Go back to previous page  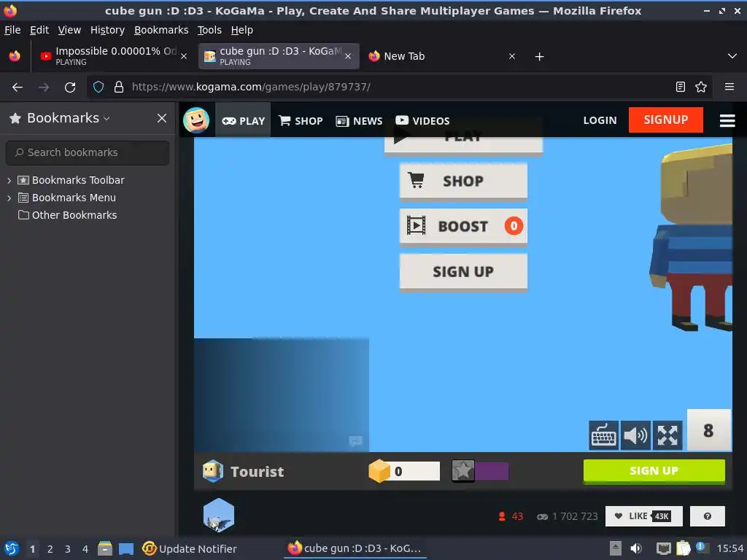point(18,87)
